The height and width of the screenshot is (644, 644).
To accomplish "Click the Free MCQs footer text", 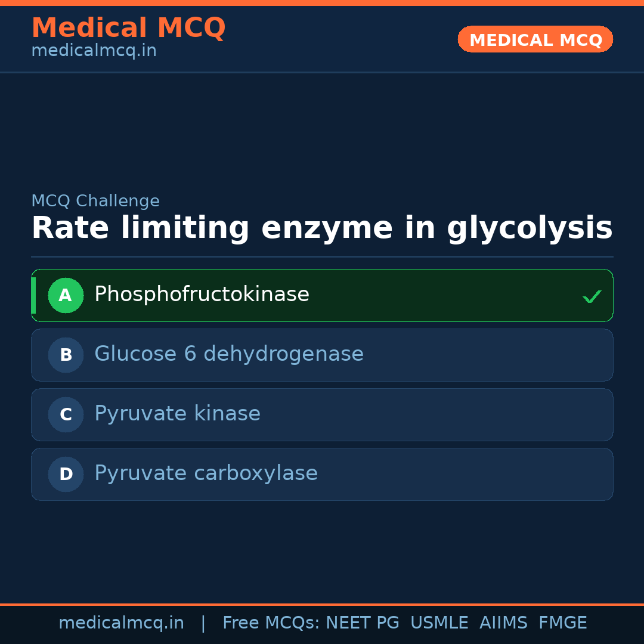I will click(271, 623).
